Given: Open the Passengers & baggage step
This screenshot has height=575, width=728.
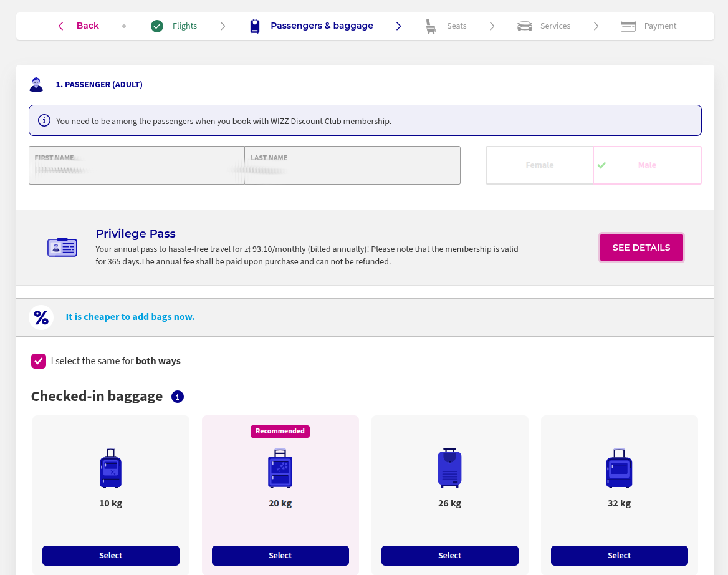Looking at the screenshot, I should tap(322, 26).
